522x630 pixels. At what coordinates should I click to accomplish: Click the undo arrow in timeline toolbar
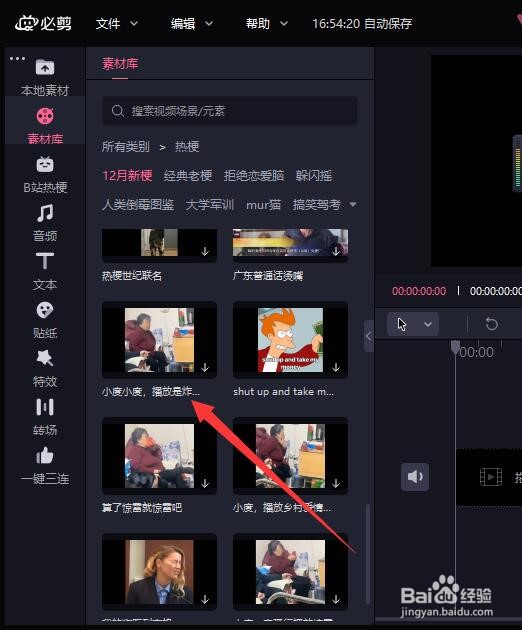(x=491, y=324)
